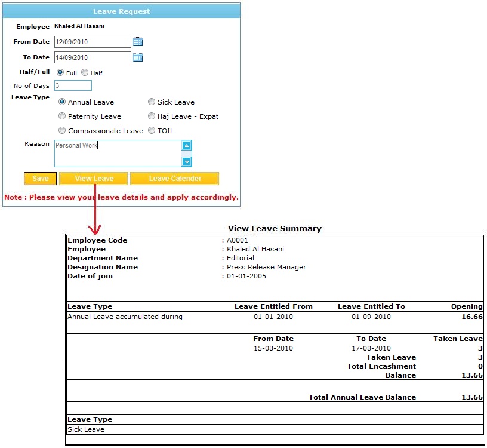Click the Total Annual Leave Balance label
Viewport: 487px width, 448px height.
point(362,397)
